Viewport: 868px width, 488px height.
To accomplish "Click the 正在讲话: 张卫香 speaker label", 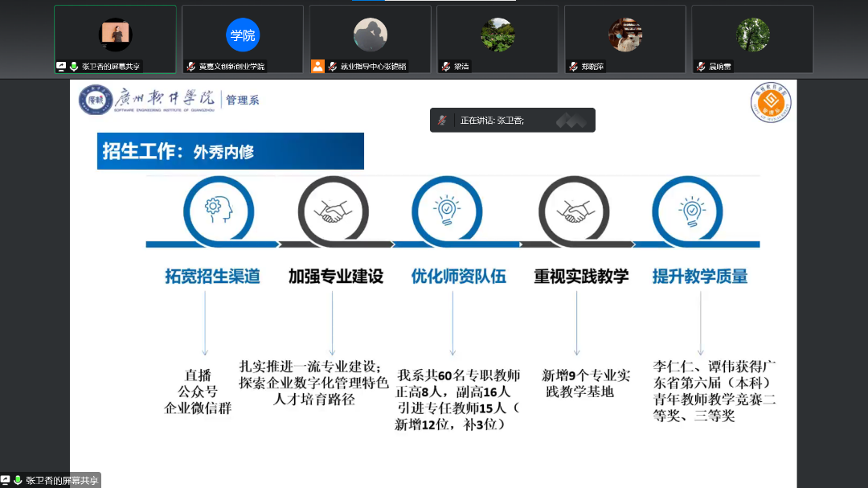I will 492,121.
